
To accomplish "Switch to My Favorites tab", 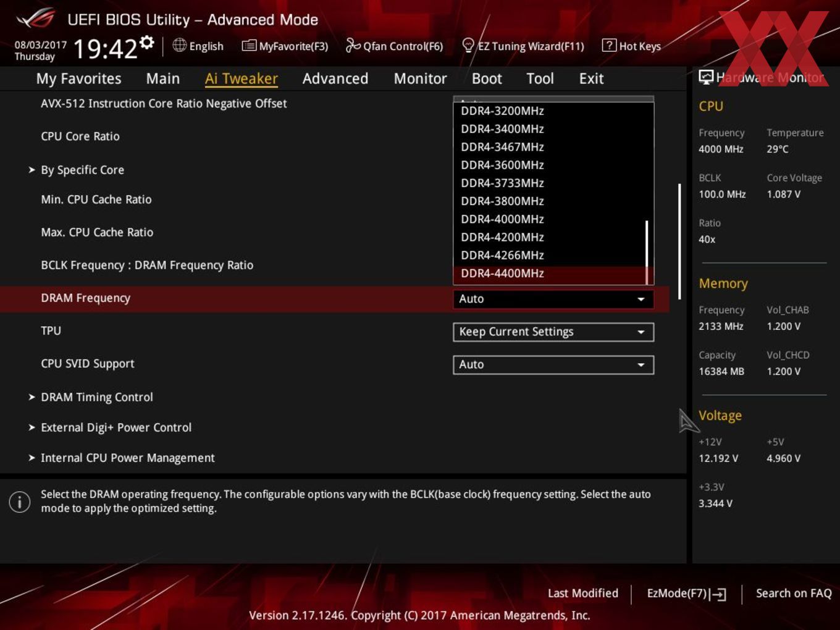I will tap(78, 78).
